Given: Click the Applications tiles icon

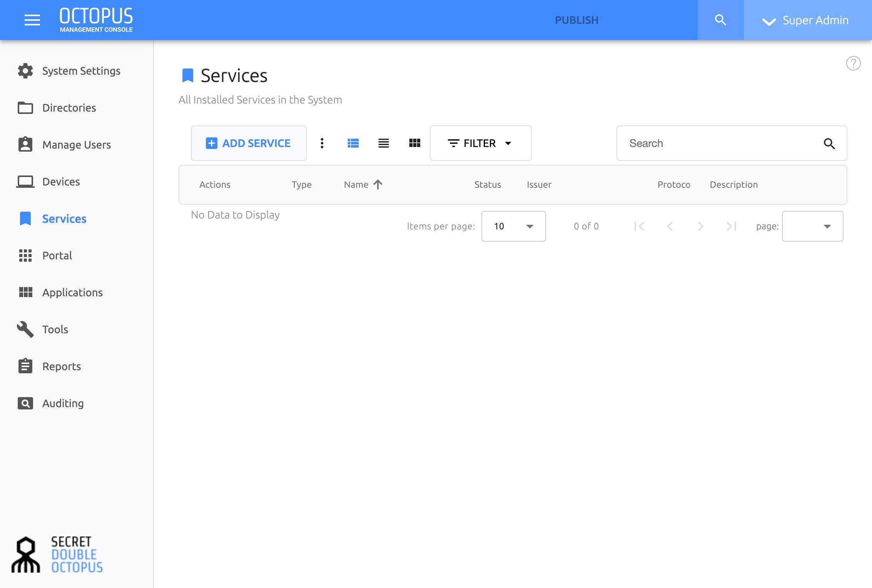Looking at the screenshot, I should tap(25, 292).
